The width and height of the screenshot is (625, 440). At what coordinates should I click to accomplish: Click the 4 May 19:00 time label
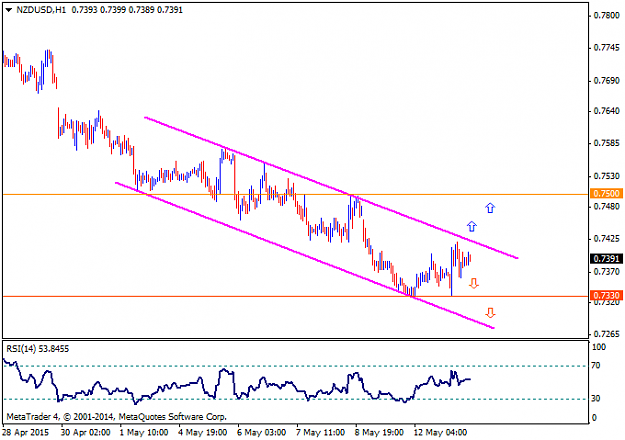click(x=202, y=432)
